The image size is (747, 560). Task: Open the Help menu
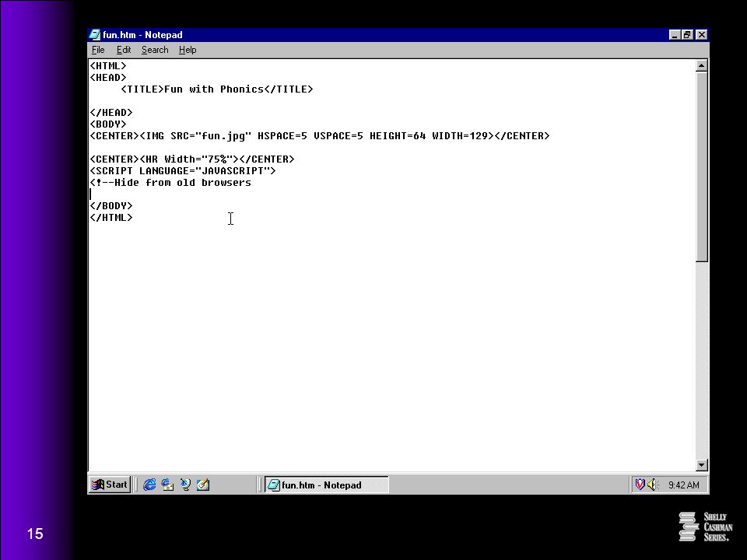point(188,50)
